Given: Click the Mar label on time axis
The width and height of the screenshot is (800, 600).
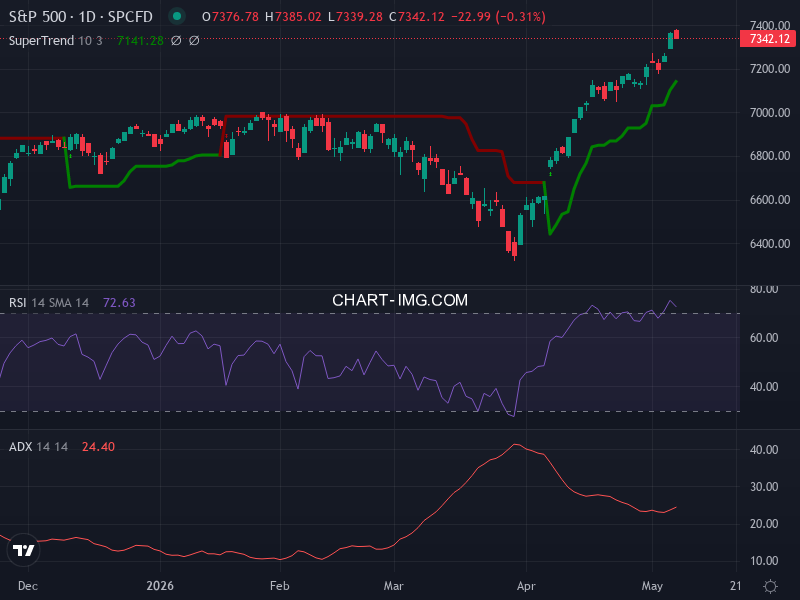Looking at the screenshot, I should [x=393, y=586].
